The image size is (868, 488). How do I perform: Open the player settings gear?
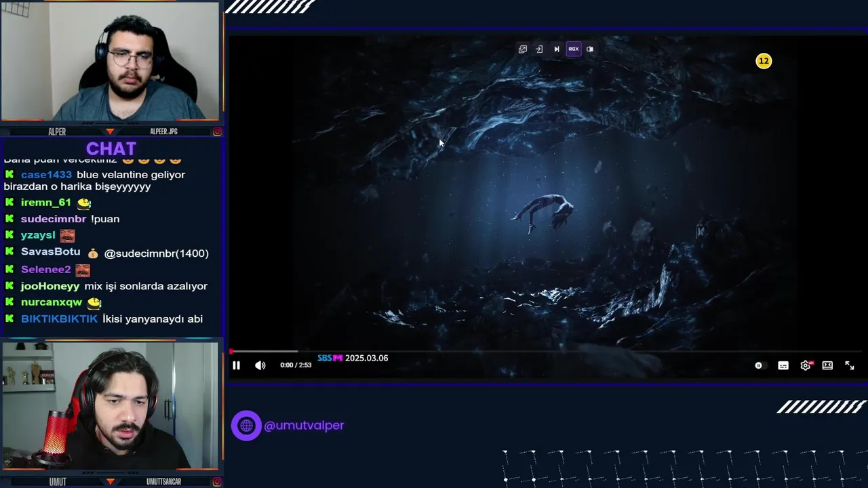point(806,365)
